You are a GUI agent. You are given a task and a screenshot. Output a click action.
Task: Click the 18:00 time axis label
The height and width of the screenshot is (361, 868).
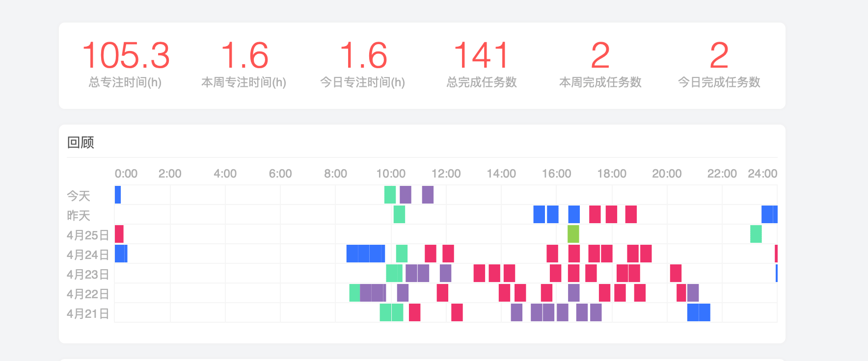[x=612, y=174]
